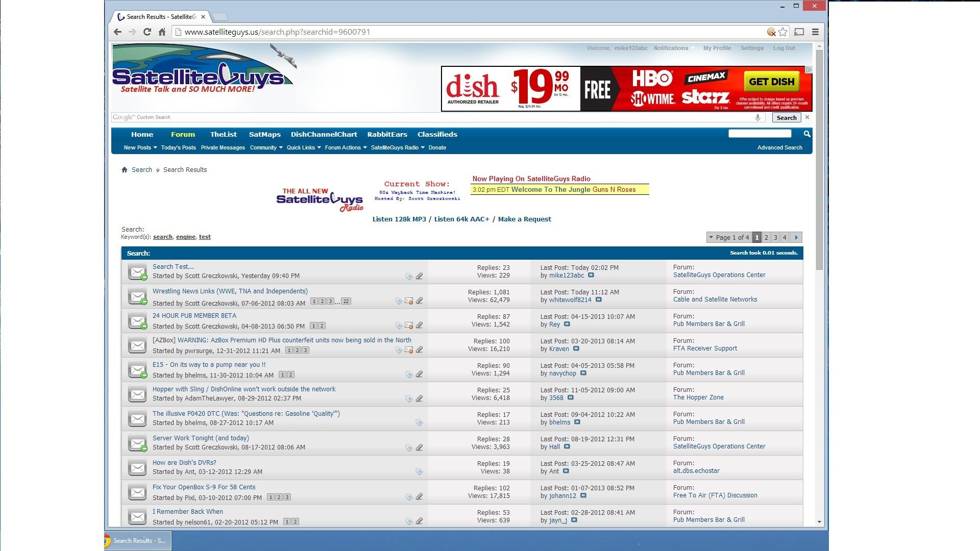Open the Home tab in navigation
The height and width of the screenshot is (551, 980).
pyautogui.click(x=142, y=135)
